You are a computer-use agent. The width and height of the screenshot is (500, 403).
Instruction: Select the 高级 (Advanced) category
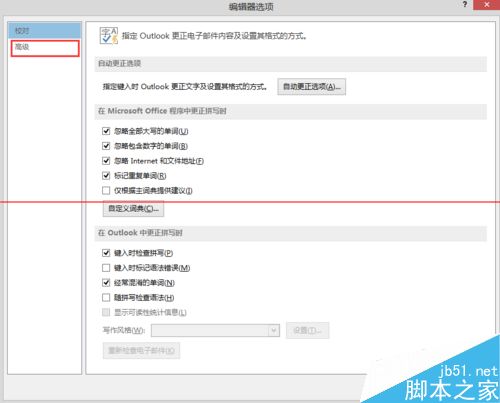click(x=45, y=48)
